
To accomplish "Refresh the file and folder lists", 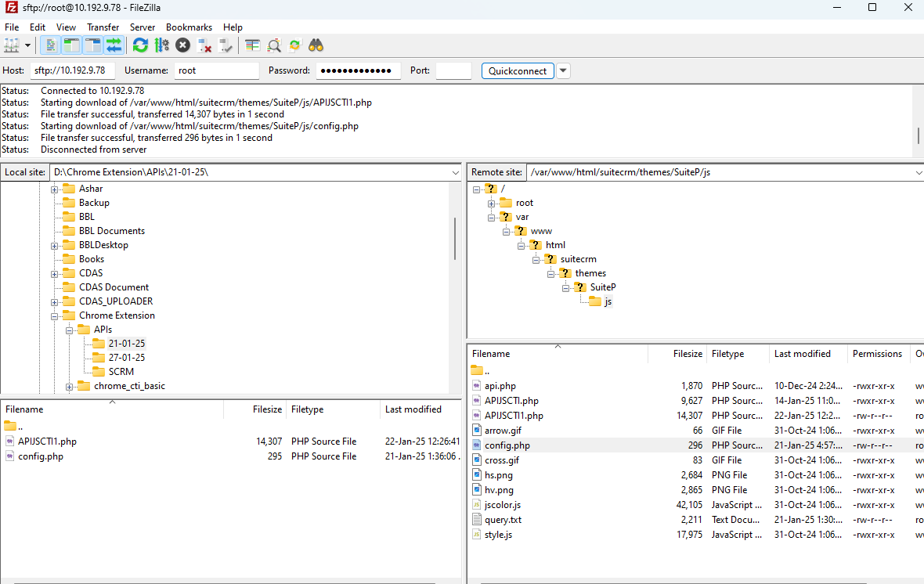I will [141, 45].
